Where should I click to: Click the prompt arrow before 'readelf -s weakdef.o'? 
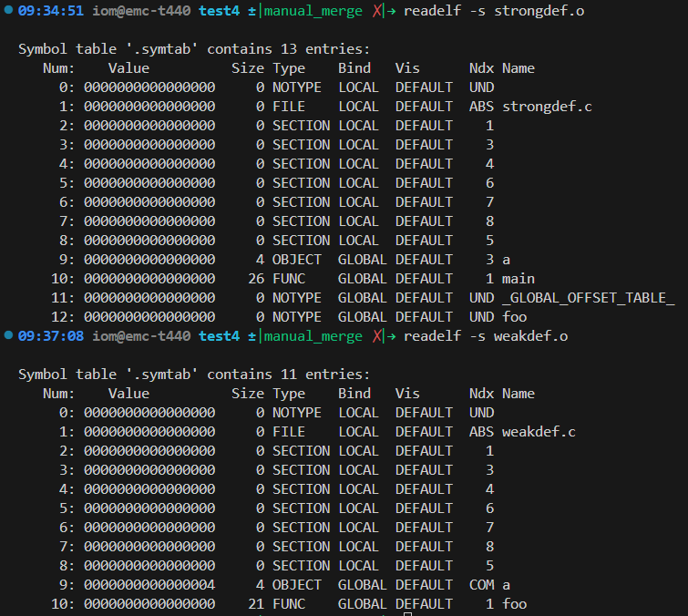(x=392, y=336)
